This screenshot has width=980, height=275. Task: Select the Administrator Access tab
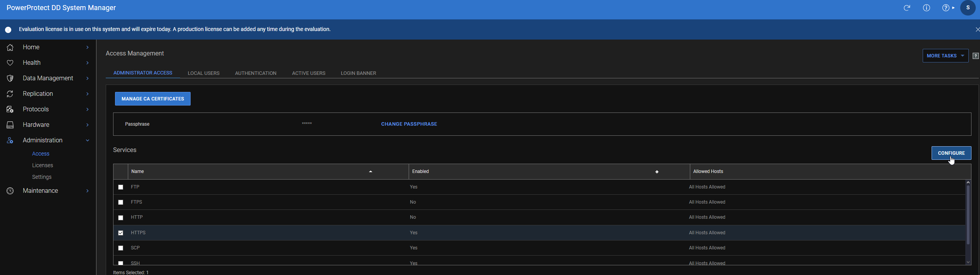click(143, 73)
